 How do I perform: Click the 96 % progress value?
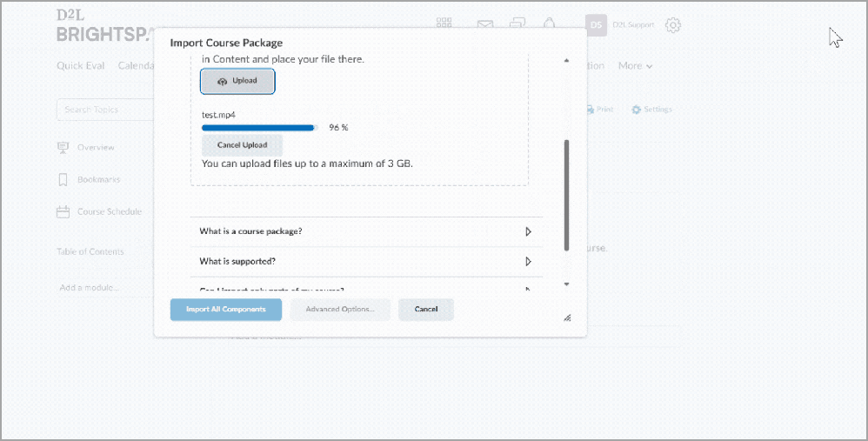tap(338, 128)
